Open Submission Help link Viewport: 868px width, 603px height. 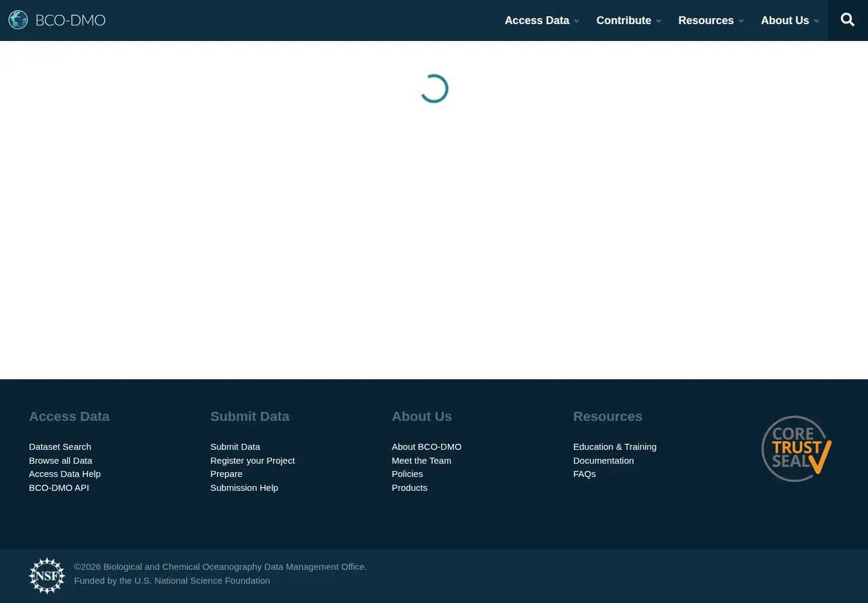(244, 488)
